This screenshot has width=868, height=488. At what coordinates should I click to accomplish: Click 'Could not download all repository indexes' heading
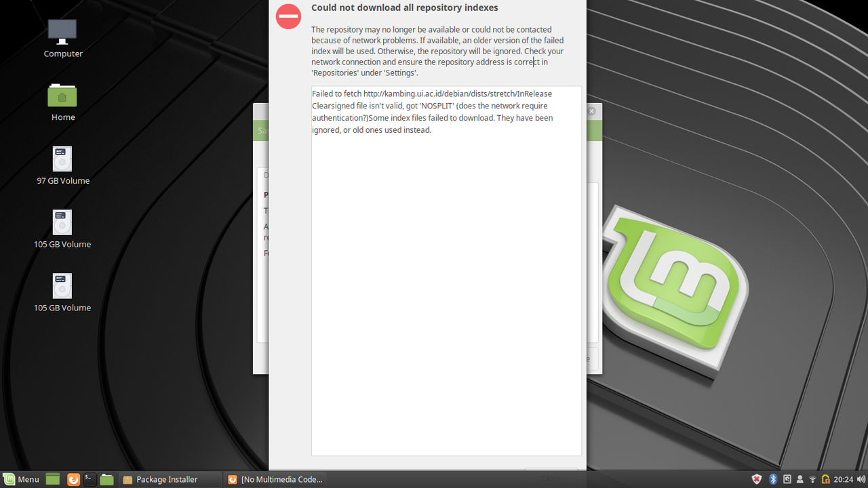tap(405, 8)
